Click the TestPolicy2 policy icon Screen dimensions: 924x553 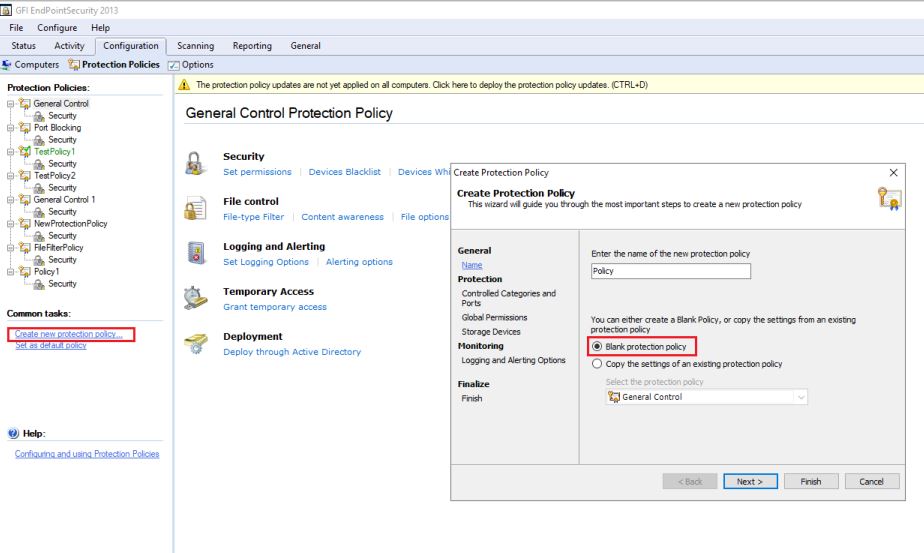(25, 176)
